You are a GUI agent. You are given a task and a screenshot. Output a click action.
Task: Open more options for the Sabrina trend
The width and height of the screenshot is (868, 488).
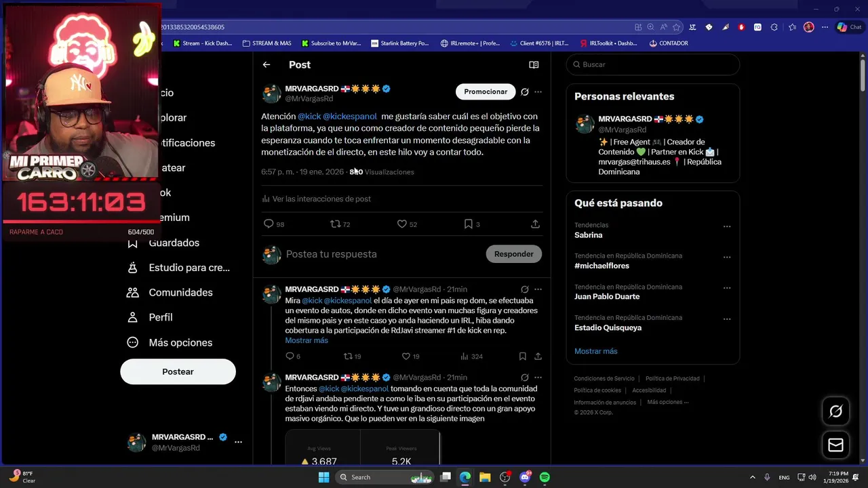coord(727,226)
